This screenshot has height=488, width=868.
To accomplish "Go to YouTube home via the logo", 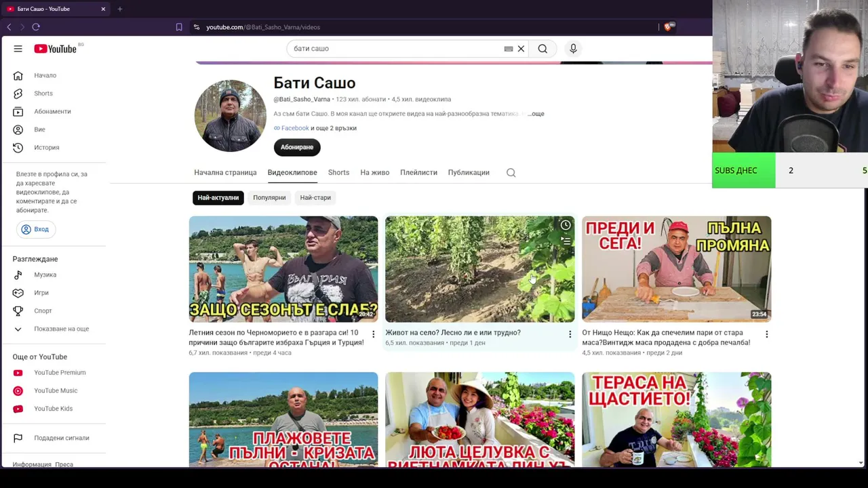I will [x=56, y=49].
